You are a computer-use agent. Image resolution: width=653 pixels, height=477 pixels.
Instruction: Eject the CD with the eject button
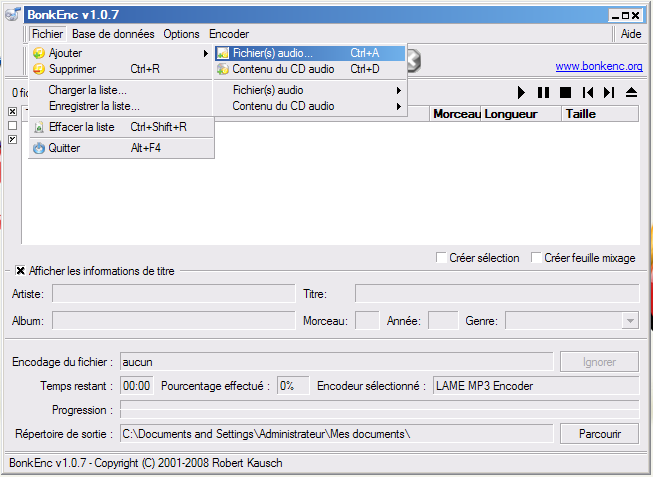click(x=631, y=92)
